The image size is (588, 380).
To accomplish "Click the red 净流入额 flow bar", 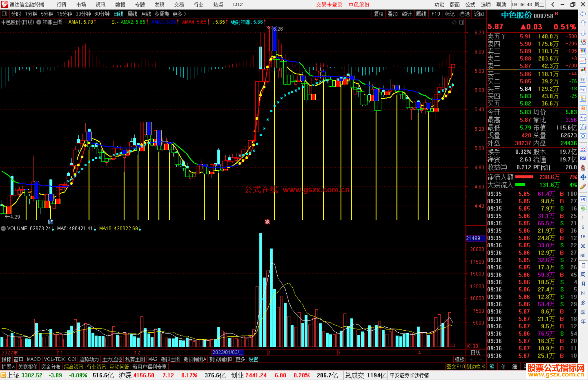I will coord(524,177).
